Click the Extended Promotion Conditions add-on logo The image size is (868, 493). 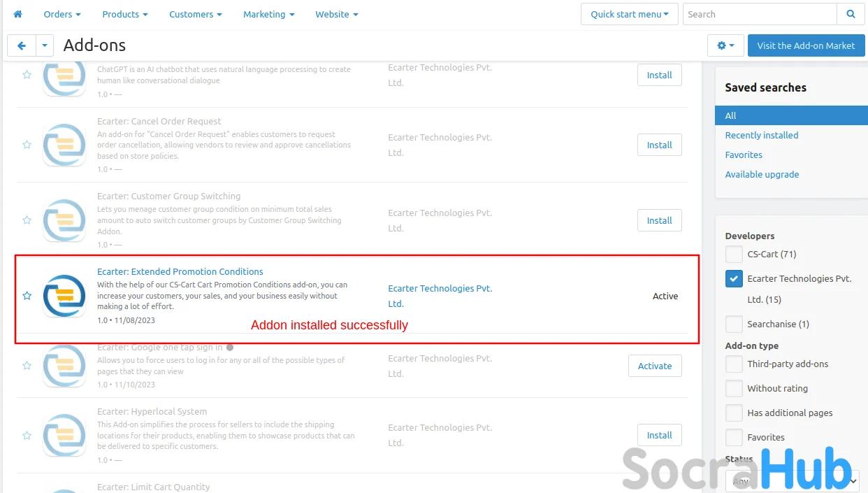point(64,296)
